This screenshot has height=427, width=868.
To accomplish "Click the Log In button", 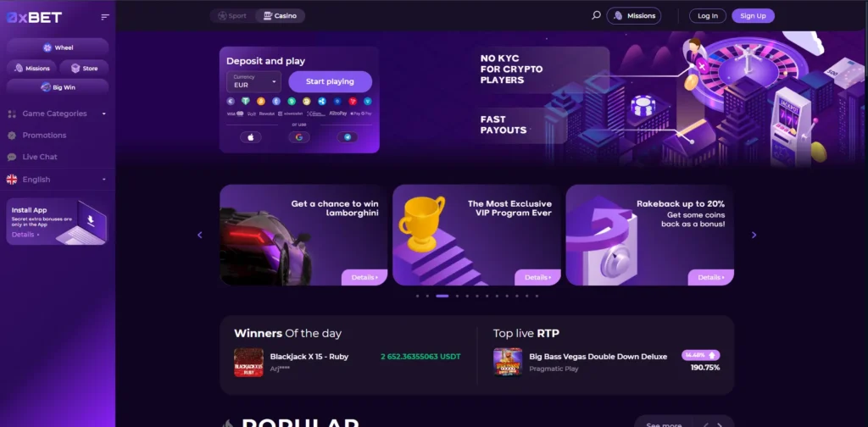I will pyautogui.click(x=708, y=15).
